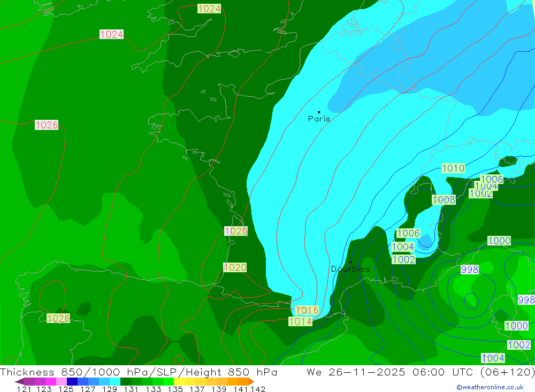Screen dimensions: 535x392
Task: Pick the dark blue swatch at legend value 126
Action: (x=72, y=381)
